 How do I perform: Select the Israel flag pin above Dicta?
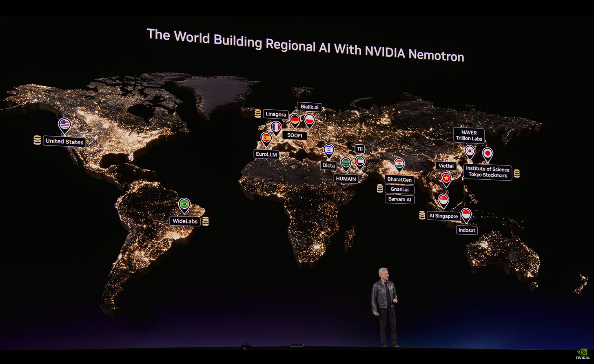[x=329, y=151]
